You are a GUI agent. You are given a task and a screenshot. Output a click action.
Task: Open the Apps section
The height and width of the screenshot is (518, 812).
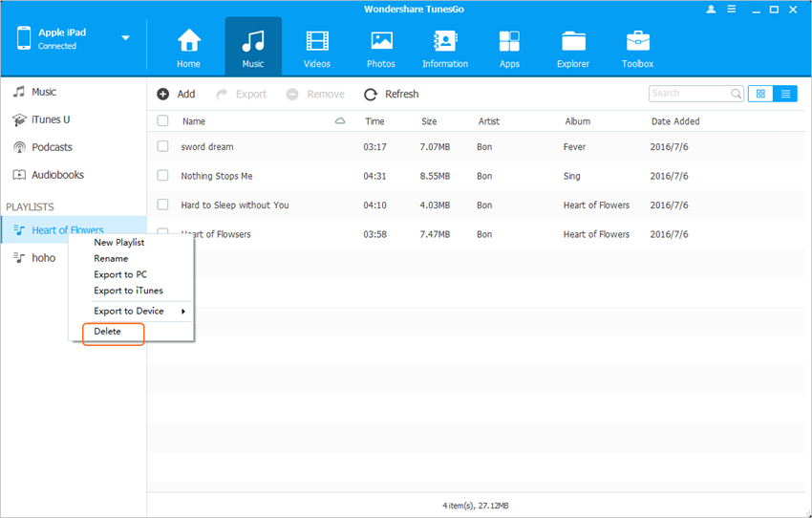coord(509,48)
